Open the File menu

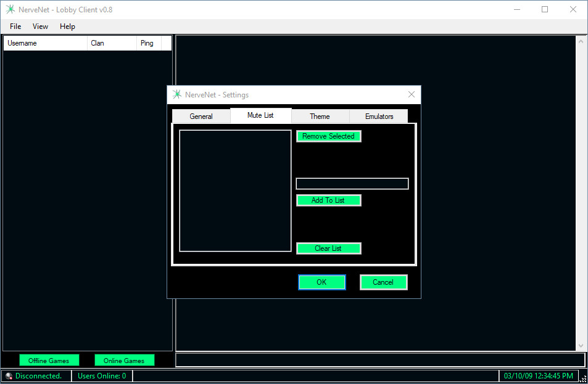tap(15, 27)
